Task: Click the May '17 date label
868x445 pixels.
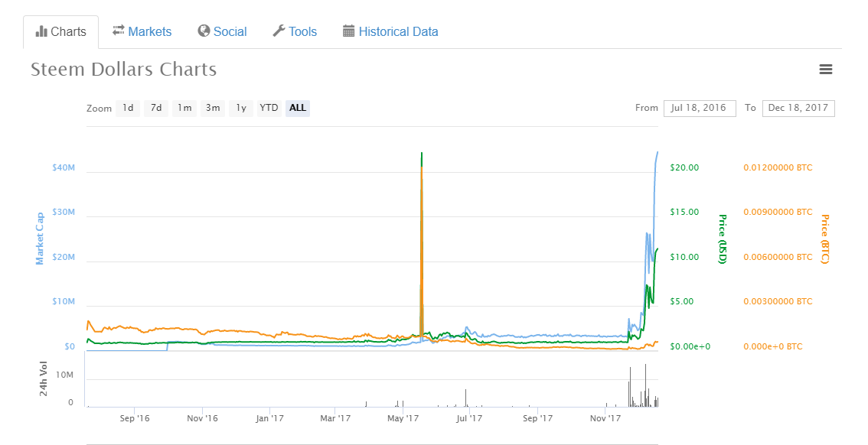Action: point(403,418)
